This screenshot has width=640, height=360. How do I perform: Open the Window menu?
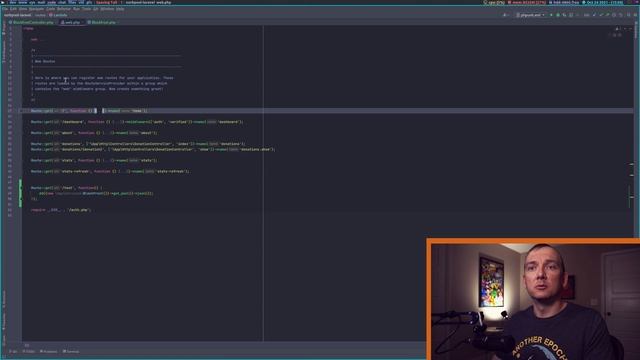coord(107,9)
